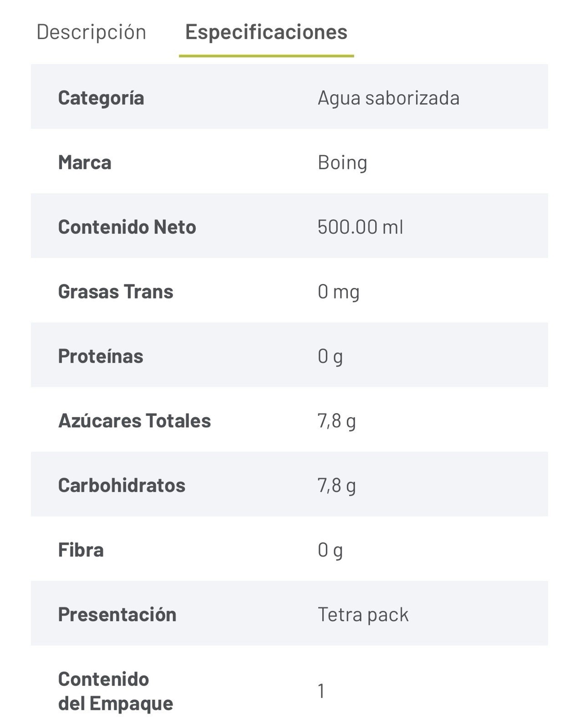
Task: Click the Contenido Neto label
Action: tap(127, 227)
